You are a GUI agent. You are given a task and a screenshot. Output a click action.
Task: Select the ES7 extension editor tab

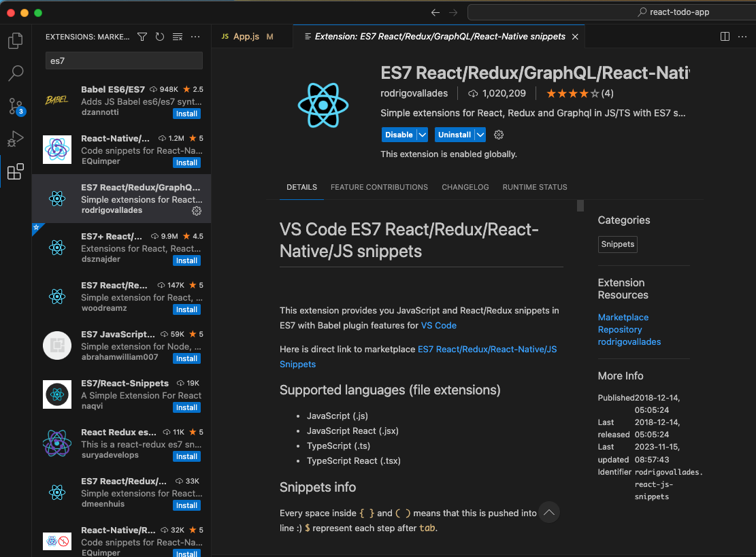coord(438,37)
